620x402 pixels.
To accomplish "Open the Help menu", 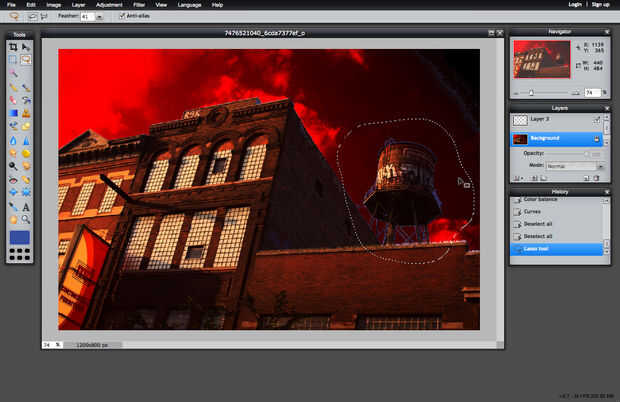I will click(x=217, y=5).
